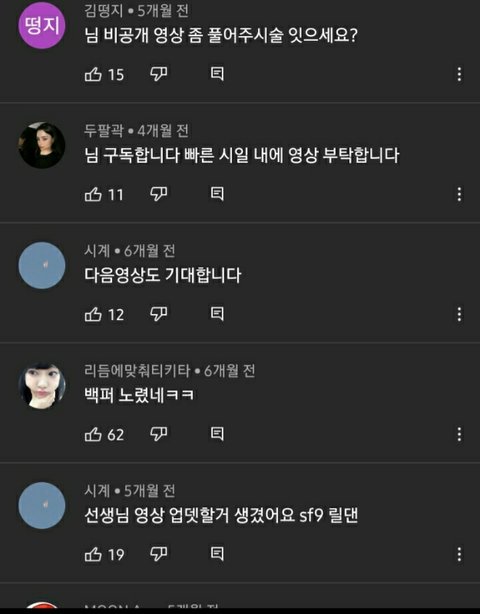Like 두팔곽's comment with 11 likes
This screenshot has width=480, height=614.
[x=93, y=194]
